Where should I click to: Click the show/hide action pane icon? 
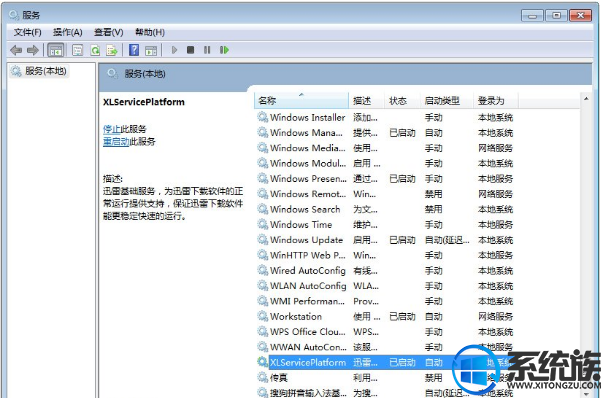tap(151, 50)
